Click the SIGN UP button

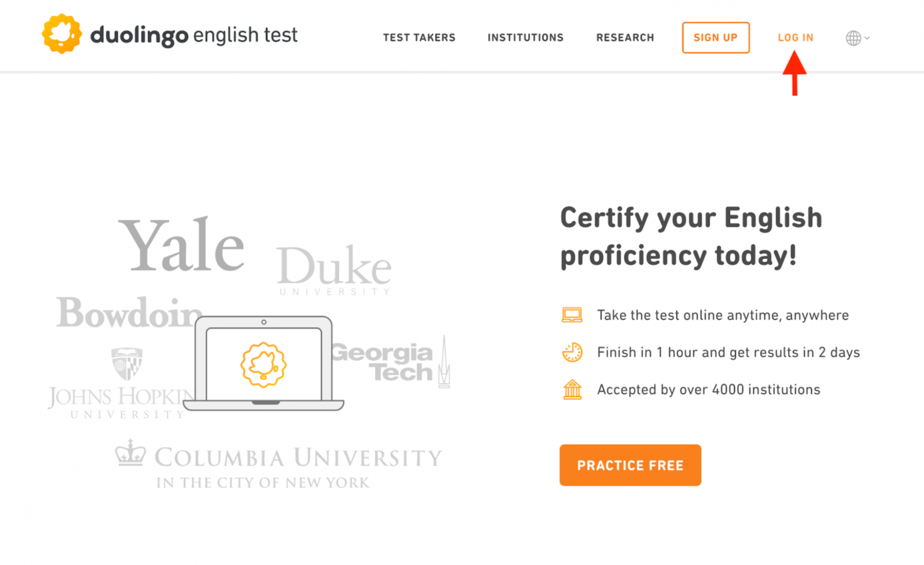point(716,37)
